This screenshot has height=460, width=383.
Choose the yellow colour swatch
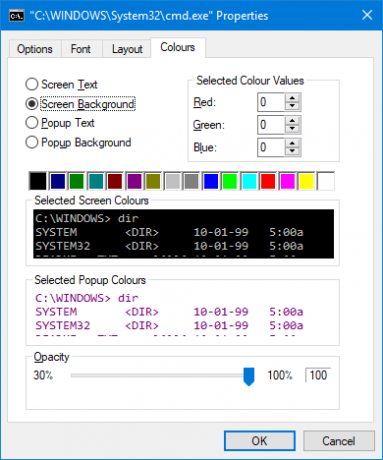tap(306, 181)
